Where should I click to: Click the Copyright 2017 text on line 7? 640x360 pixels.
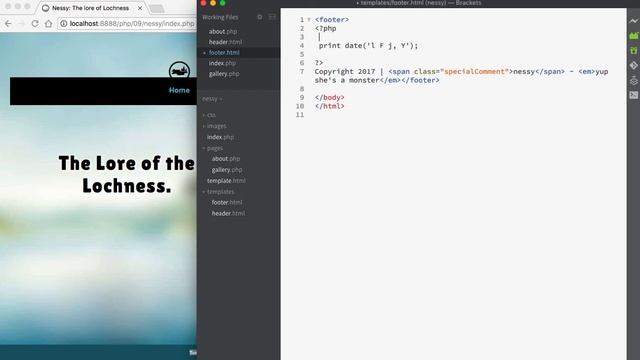tap(344, 72)
